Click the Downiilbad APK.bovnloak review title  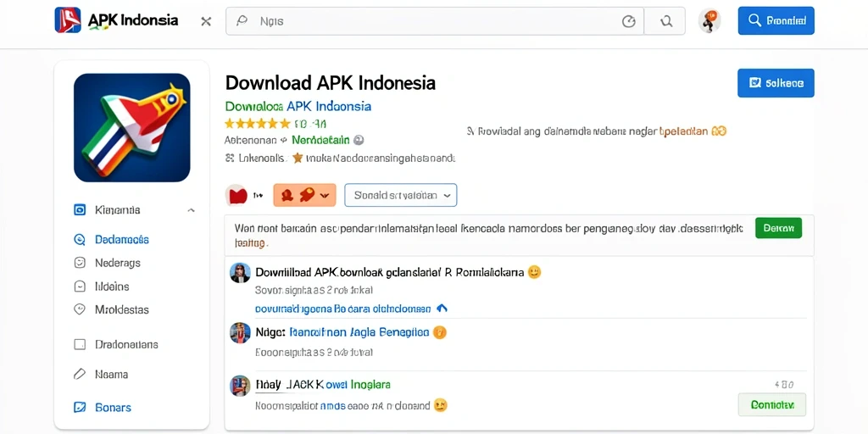tap(389, 272)
